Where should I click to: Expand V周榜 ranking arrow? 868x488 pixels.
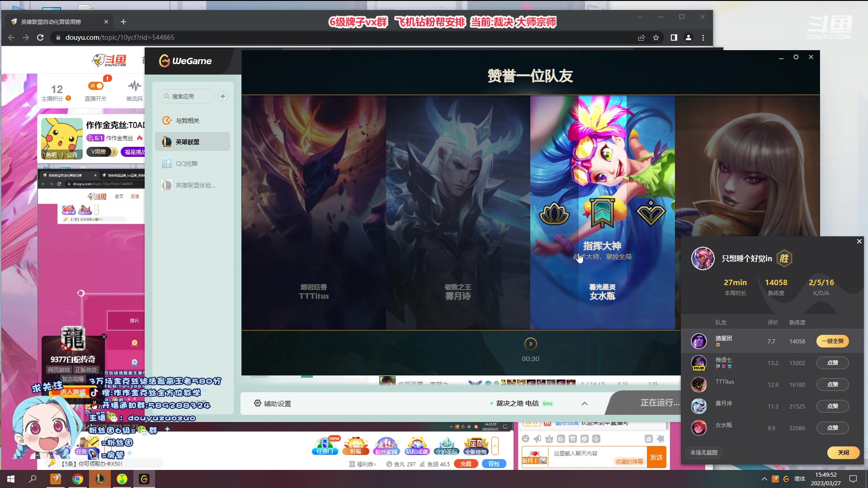(x=114, y=152)
